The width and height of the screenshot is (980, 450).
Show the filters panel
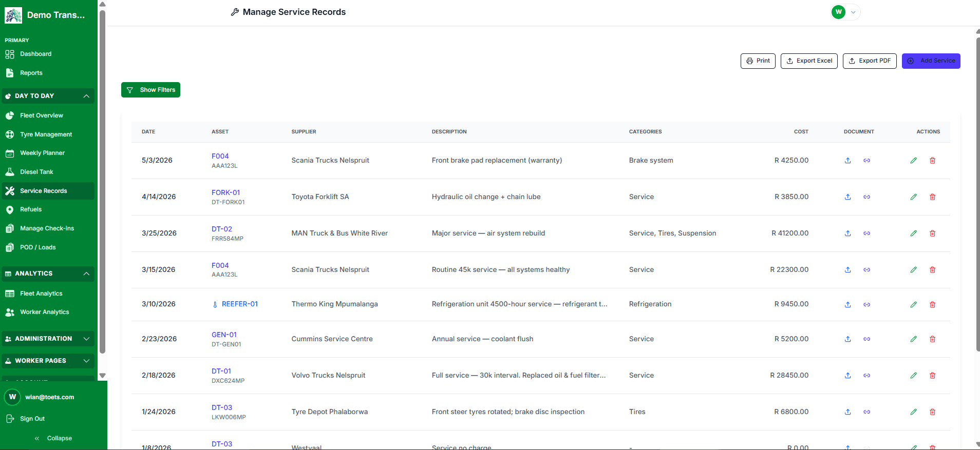150,90
